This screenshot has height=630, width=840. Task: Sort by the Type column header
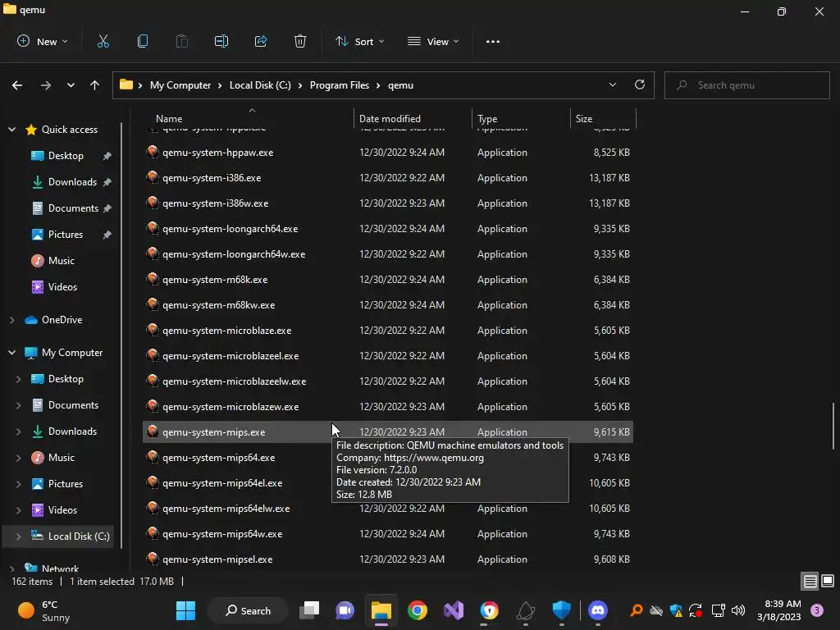(521, 118)
